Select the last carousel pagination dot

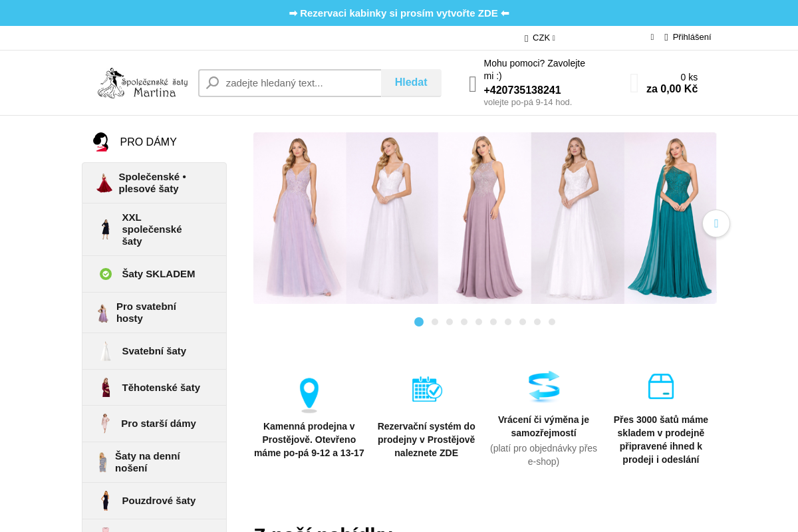(552, 322)
